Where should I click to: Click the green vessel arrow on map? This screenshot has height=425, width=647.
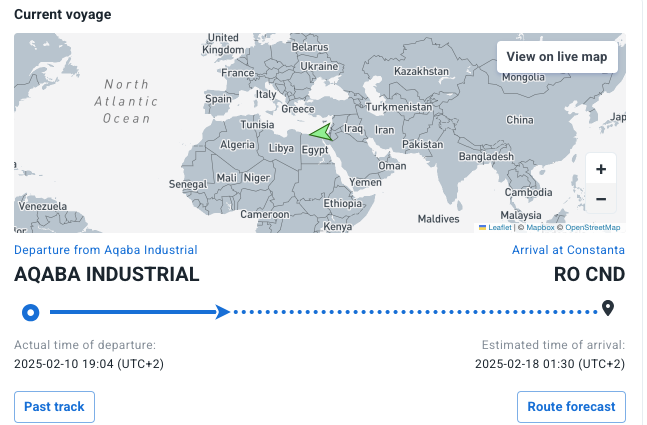point(320,132)
